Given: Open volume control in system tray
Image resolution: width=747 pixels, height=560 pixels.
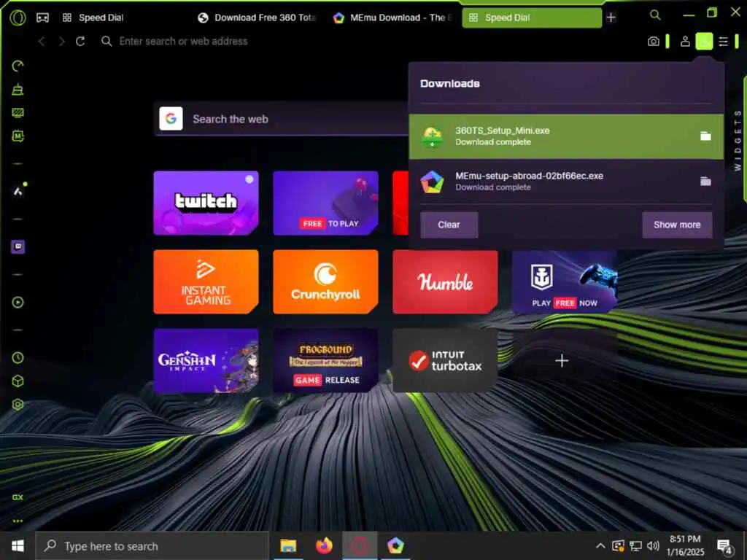Looking at the screenshot, I should [653, 545].
